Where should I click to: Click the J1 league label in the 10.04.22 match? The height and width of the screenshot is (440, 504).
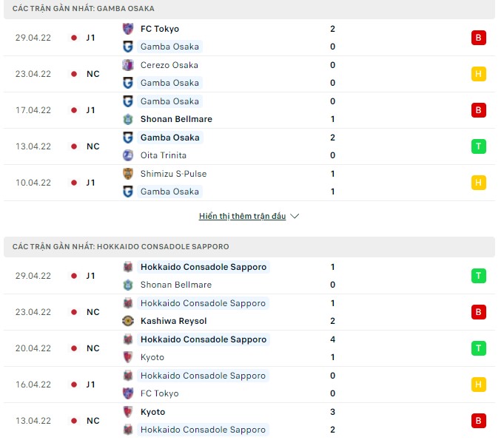coord(90,183)
